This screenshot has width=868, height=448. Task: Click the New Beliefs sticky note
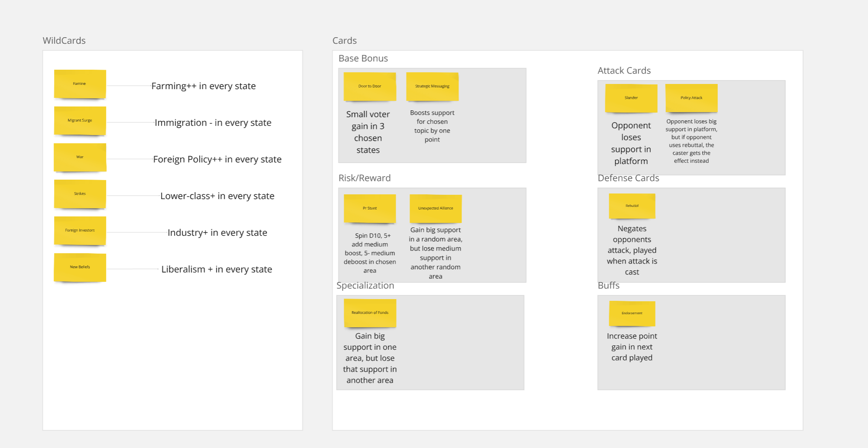click(x=80, y=267)
